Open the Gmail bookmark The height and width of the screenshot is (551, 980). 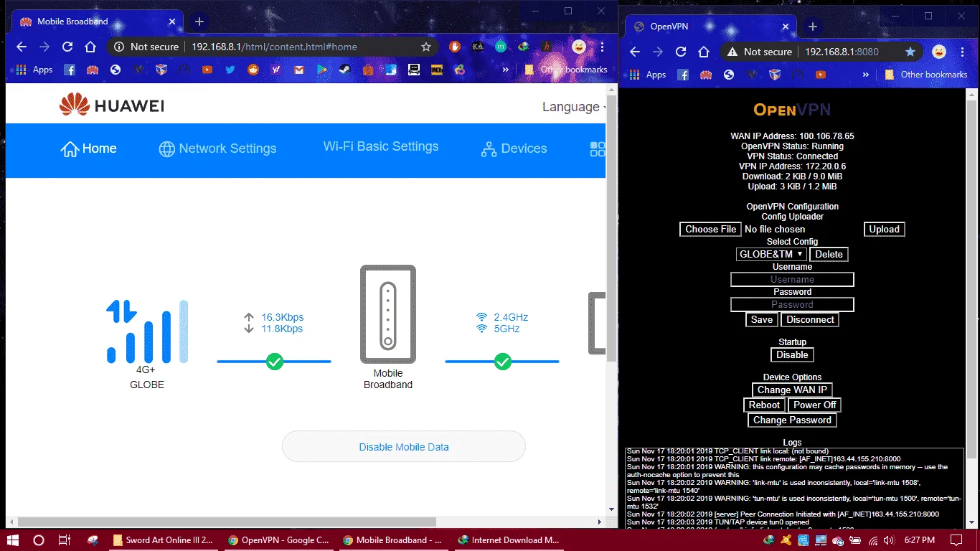coord(299,70)
